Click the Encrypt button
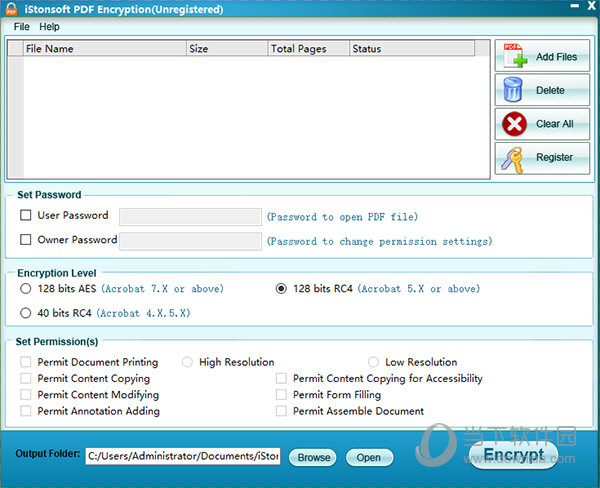This screenshot has width=600, height=488. point(514,455)
